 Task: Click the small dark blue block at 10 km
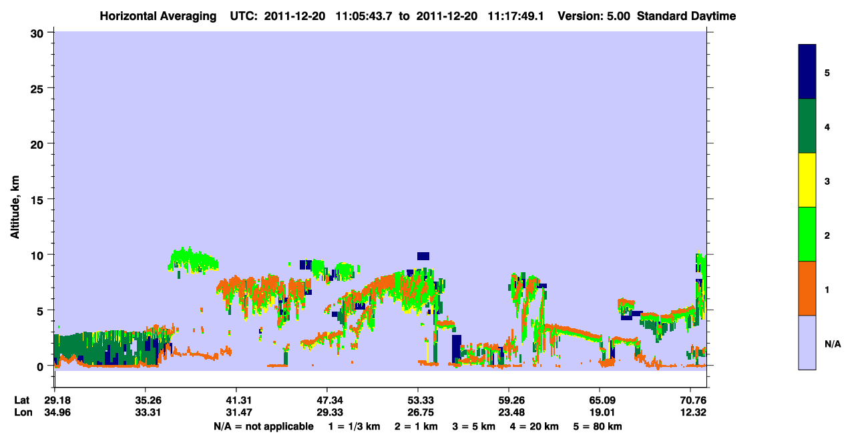(x=423, y=256)
